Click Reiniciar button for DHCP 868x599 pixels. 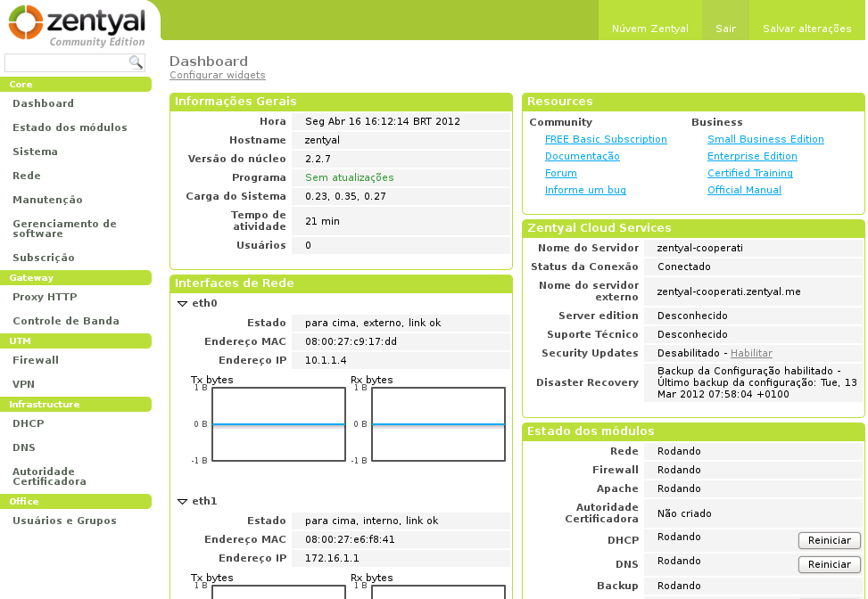[x=830, y=540]
